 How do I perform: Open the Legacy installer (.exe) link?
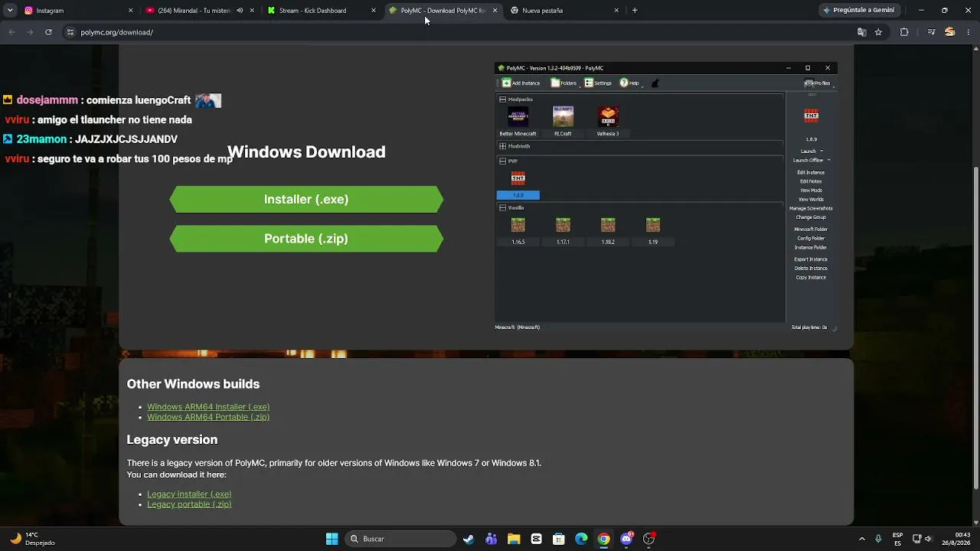189,494
